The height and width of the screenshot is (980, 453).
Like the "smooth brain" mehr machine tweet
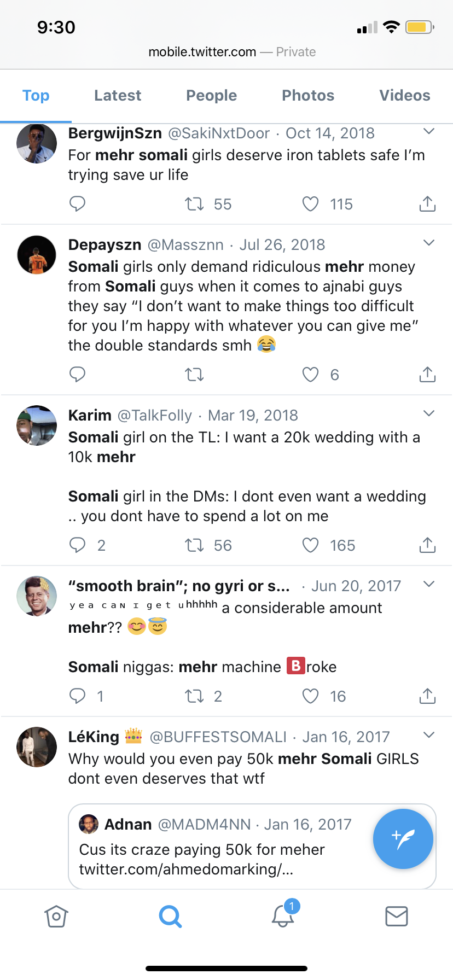tap(310, 696)
